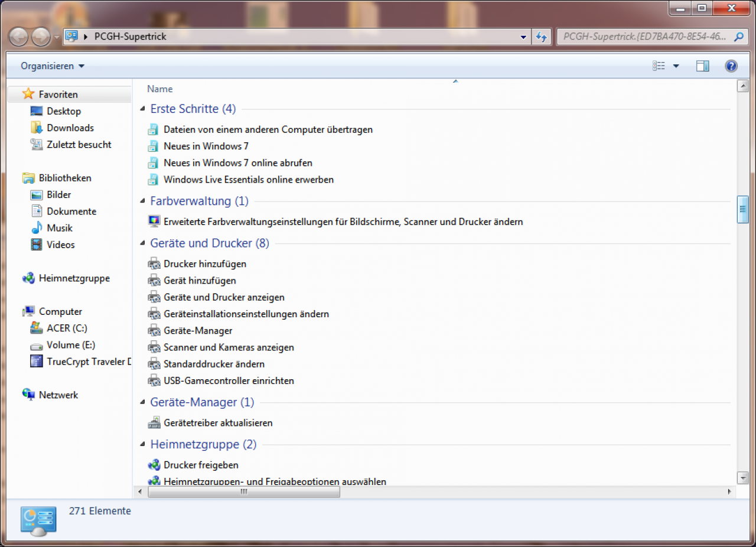Click the Bibliotheken icon in sidebar

[x=28, y=178]
